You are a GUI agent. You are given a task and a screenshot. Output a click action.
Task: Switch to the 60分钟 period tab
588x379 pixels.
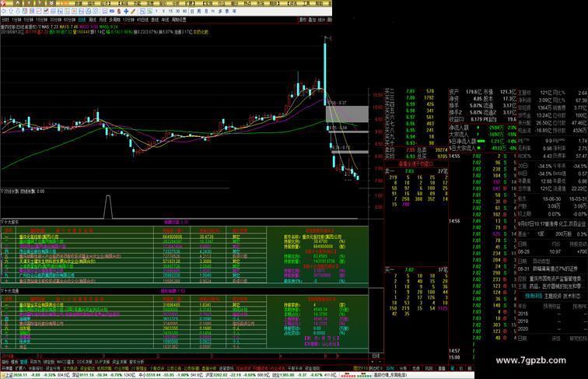tap(69, 19)
